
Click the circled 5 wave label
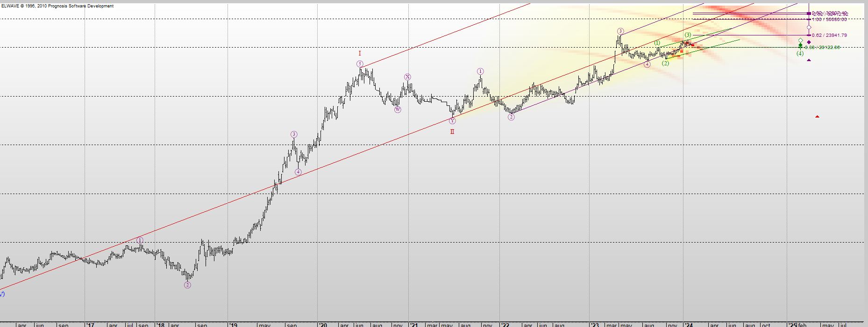pos(359,64)
